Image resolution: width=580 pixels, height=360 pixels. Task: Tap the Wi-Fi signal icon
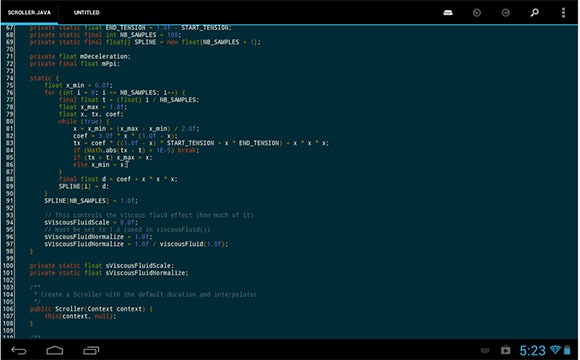(555, 350)
